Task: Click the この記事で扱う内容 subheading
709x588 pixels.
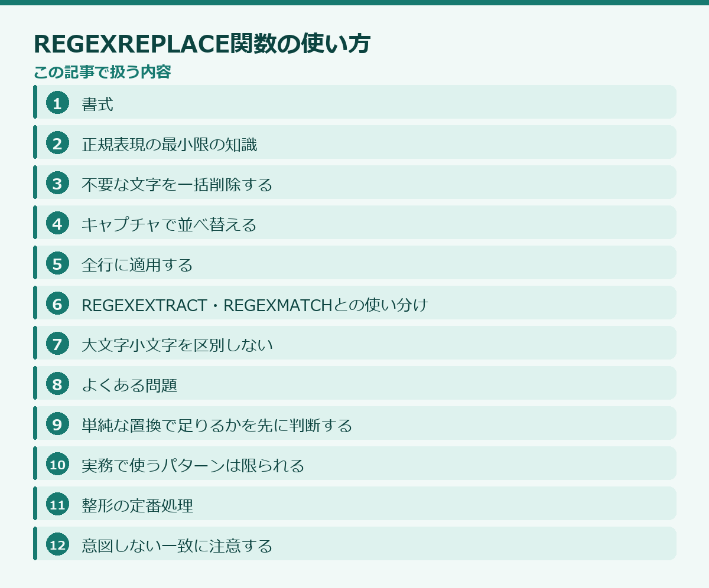Action: (102, 73)
